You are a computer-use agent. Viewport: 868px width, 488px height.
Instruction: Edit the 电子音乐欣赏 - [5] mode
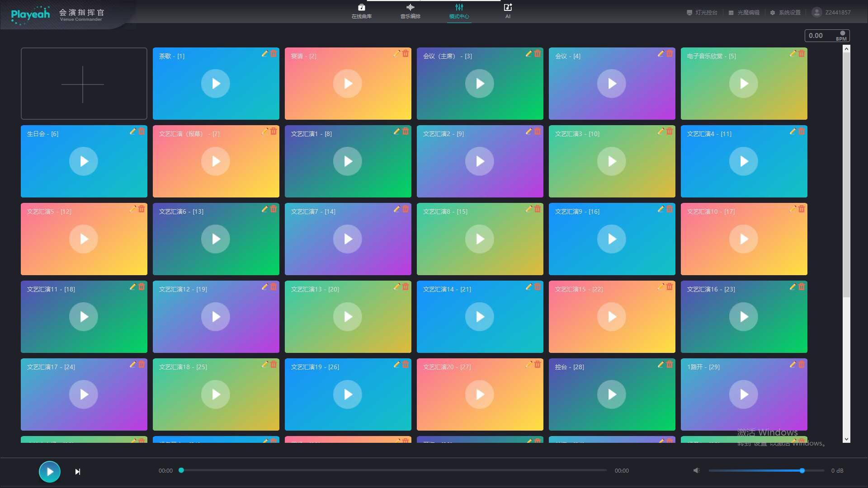pyautogui.click(x=793, y=54)
